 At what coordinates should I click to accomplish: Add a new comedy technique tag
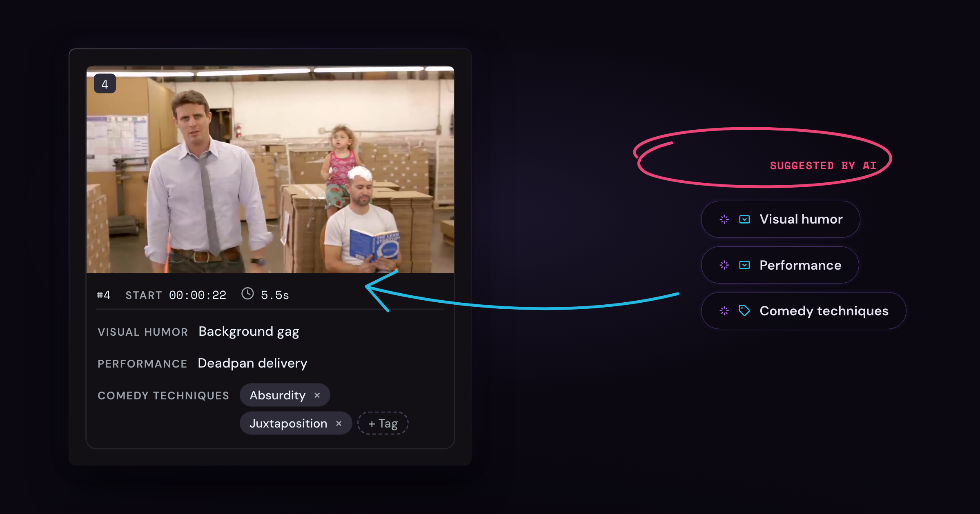click(383, 423)
